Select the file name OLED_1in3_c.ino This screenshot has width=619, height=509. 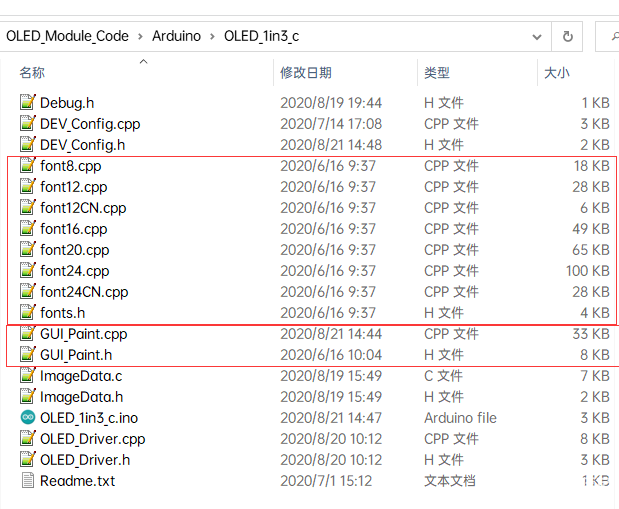click(x=89, y=418)
